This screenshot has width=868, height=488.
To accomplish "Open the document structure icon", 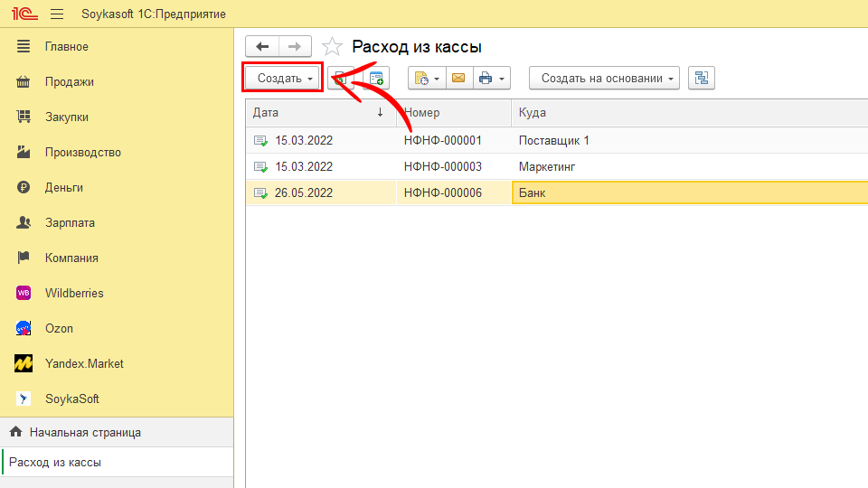I will pyautogui.click(x=701, y=79).
